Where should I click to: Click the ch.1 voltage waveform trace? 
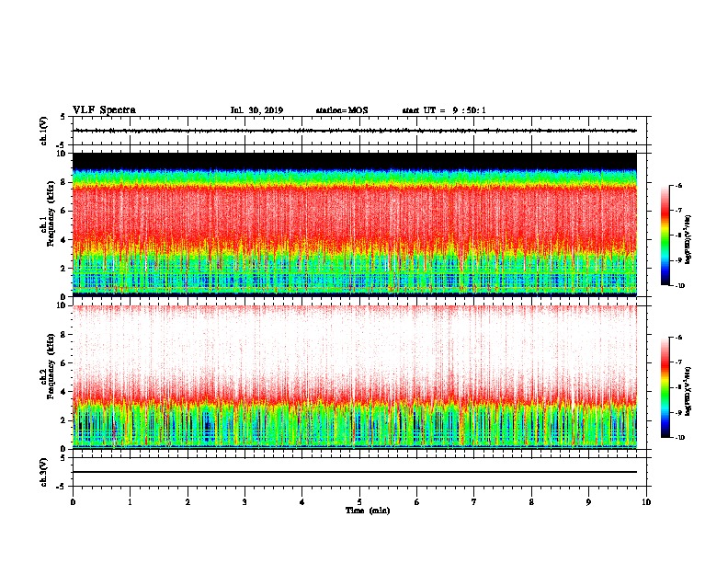[355, 131]
